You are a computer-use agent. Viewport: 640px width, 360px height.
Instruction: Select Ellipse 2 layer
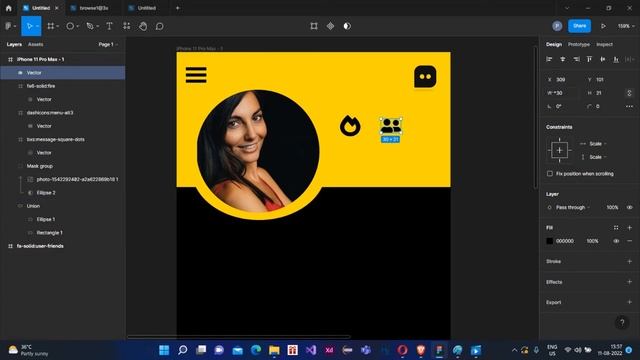click(x=62, y=193)
